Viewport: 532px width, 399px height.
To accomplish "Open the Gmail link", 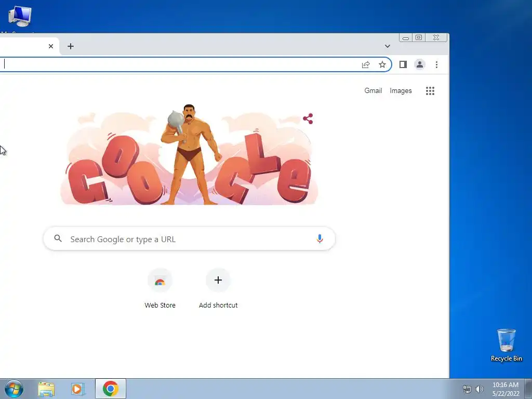I will (373, 90).
